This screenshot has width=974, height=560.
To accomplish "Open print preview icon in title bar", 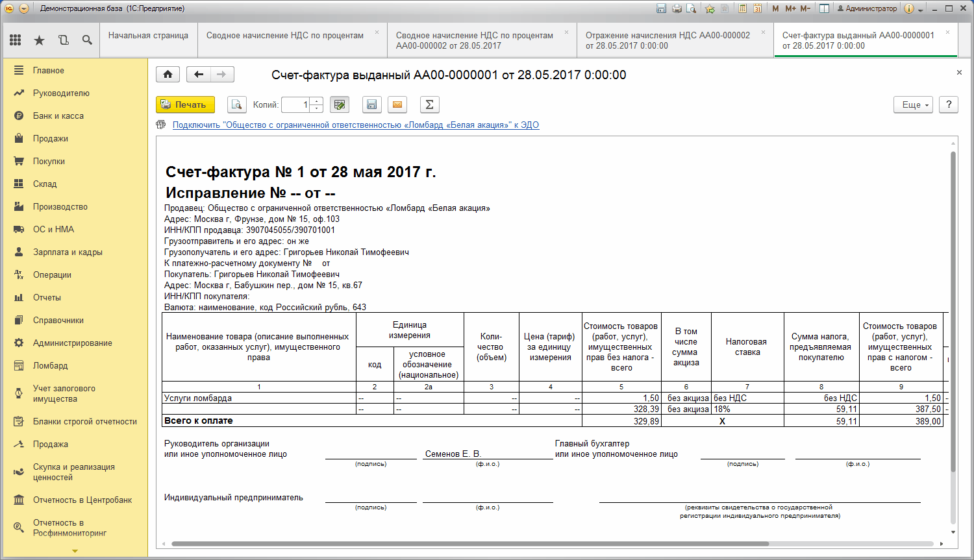I will (692, 8).
